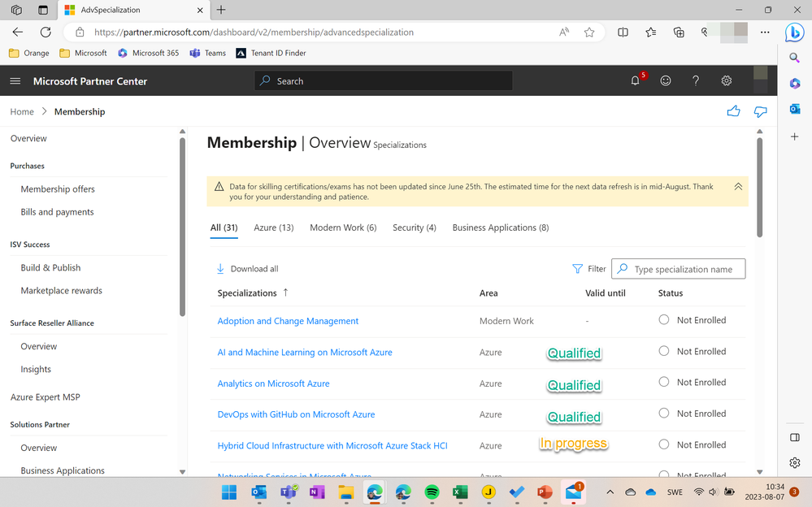Select AI and Machine Learning radio button
This screenshot has height=507, width=812.
pos(664,351)
